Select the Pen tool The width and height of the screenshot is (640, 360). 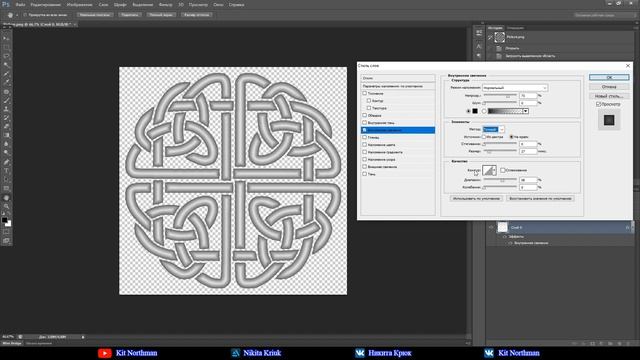click(x=6, y=162)
